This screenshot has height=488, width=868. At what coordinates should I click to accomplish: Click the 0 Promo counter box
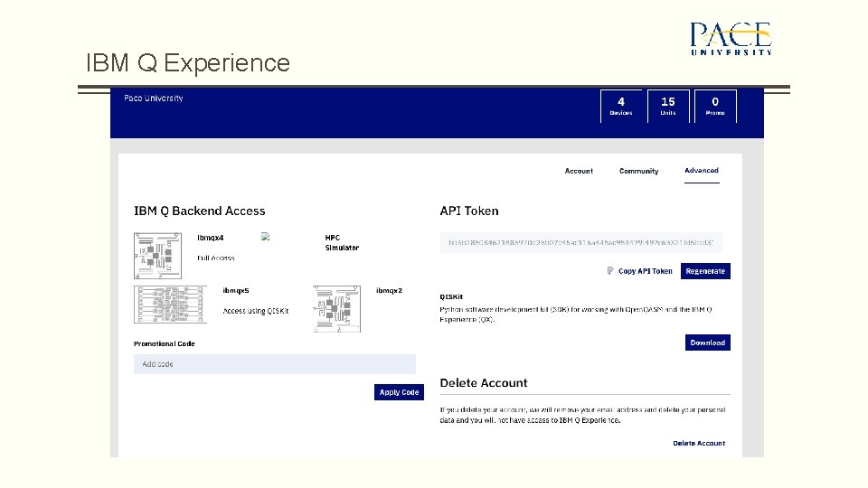click(x=715, y=106)
